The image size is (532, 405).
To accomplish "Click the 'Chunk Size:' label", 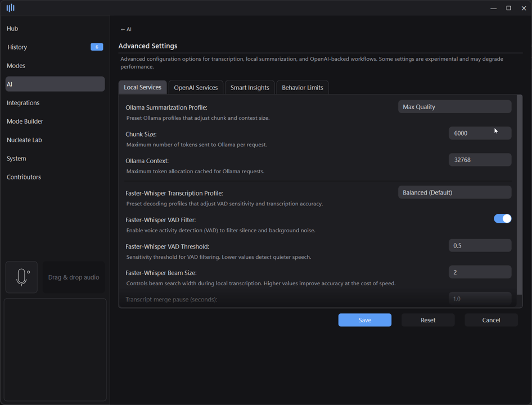I will 141,134.
